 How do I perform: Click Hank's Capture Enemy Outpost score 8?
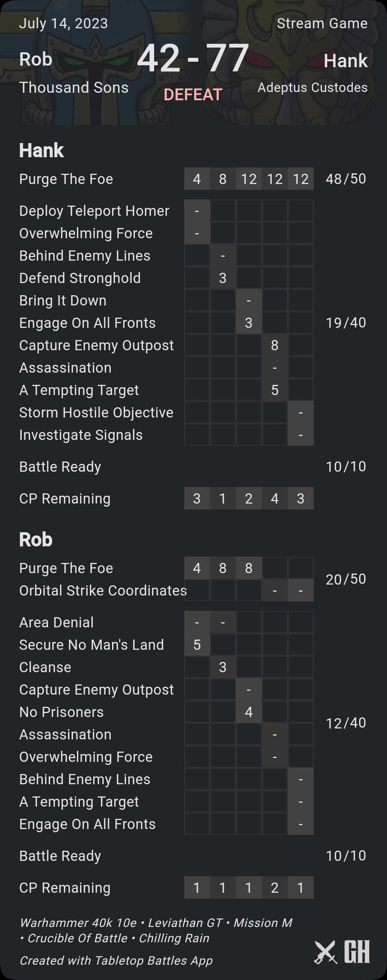pos(275,345)
